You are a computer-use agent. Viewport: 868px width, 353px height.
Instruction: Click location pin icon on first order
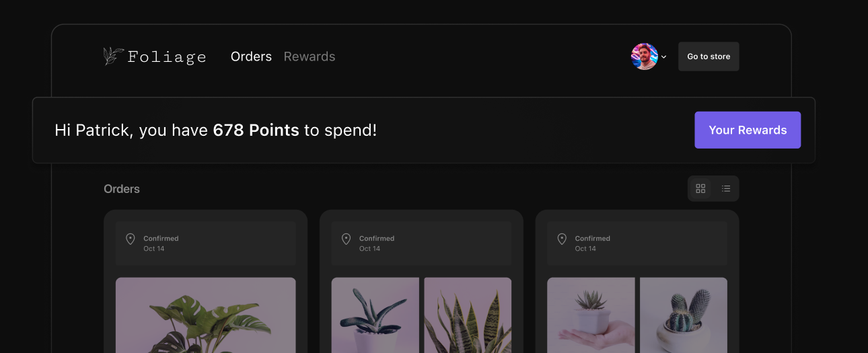pos(131,239)
